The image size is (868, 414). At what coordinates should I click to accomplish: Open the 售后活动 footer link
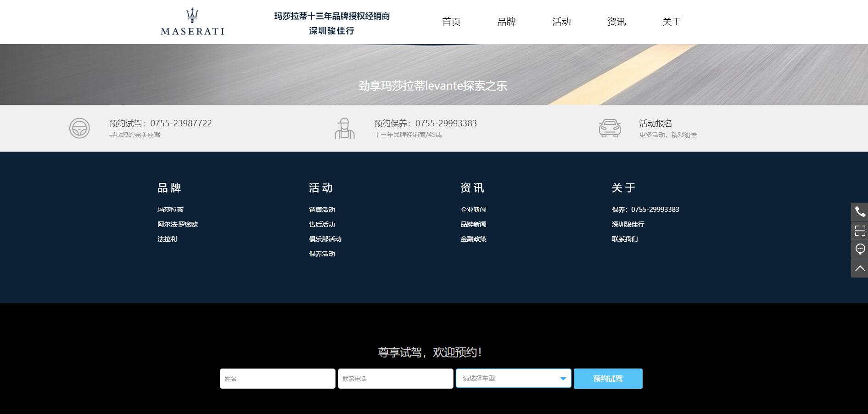[x=322, y=224]
